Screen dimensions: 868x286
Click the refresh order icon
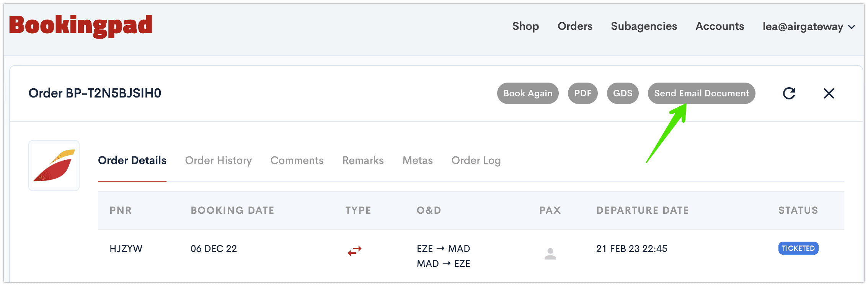[789, 93]
